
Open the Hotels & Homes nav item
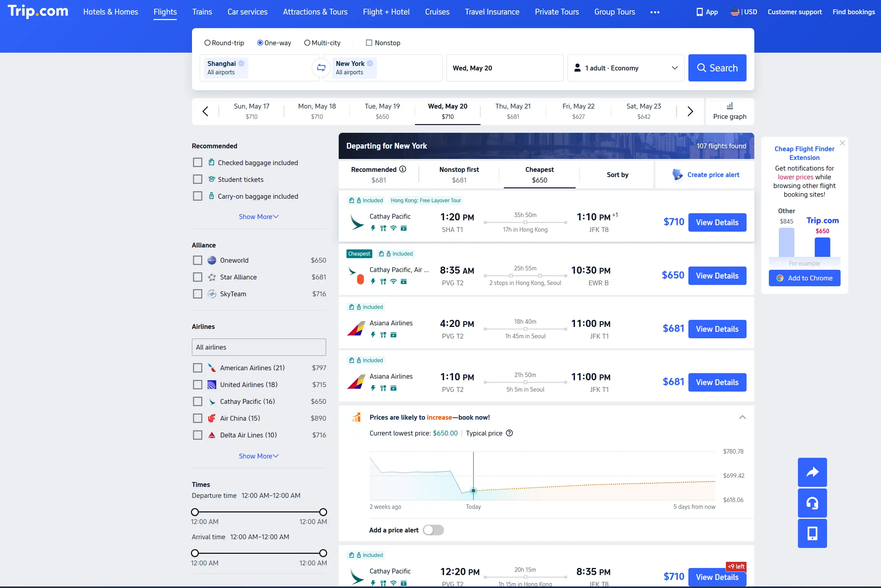111,12
